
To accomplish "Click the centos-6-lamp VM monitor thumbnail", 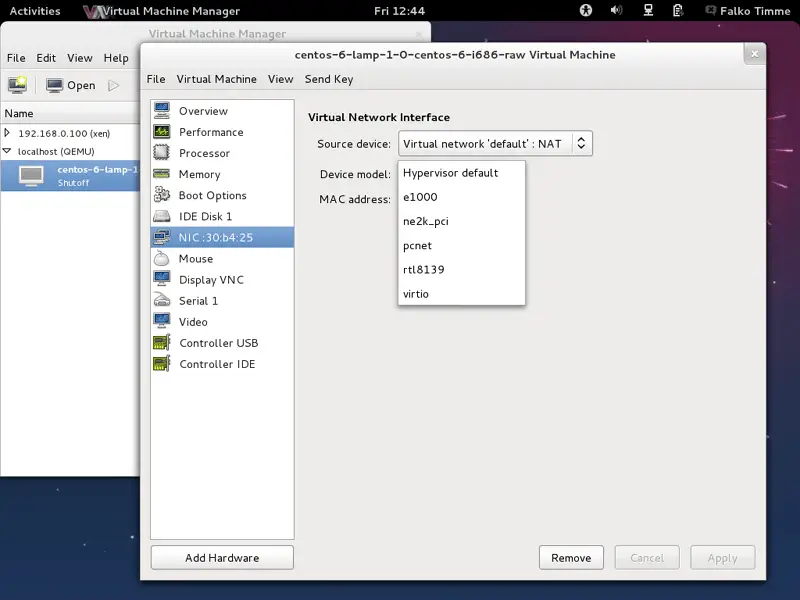I will point(31,176).
